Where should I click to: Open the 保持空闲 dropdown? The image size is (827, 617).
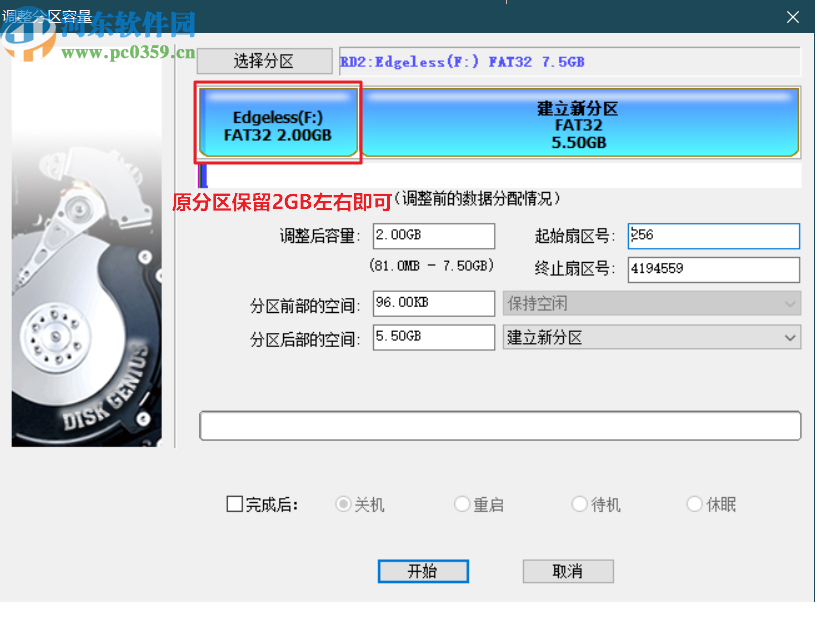(651, 304)
